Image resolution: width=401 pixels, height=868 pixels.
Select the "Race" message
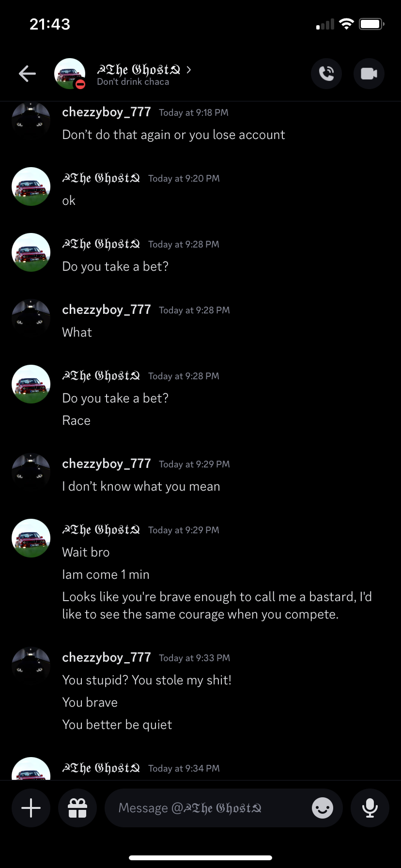[x=77, y=420]
